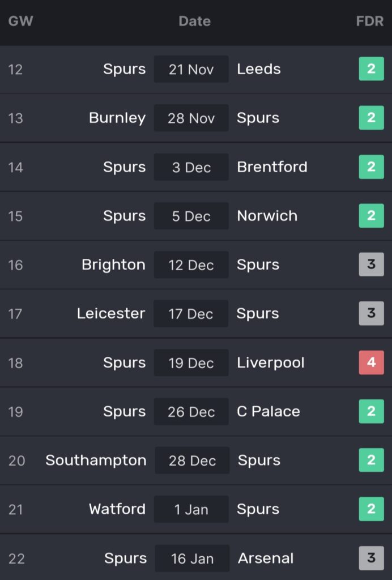Open the 16 Jan date box
The height and width of the screenshot is (580, 392).
[x=192, y=558]
